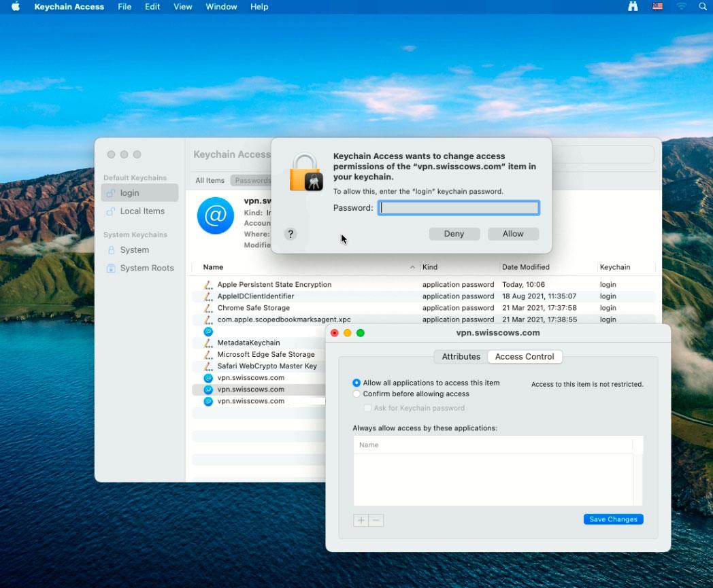Image resolution: width=713 pixels, height=588 pixels.
Task: Click the large blue @ item icon
Action: (216, 215)
